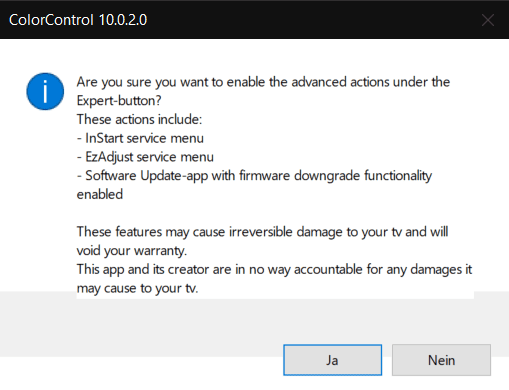Click the 'void your warranty.' text
Viewport: 509px width, 390px height.
point(132,251)
